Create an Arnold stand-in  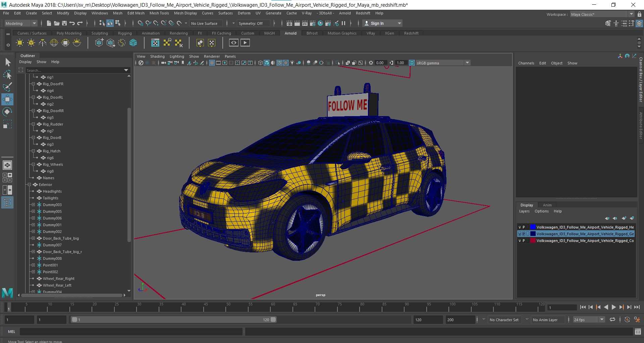(x=99, y=43)
